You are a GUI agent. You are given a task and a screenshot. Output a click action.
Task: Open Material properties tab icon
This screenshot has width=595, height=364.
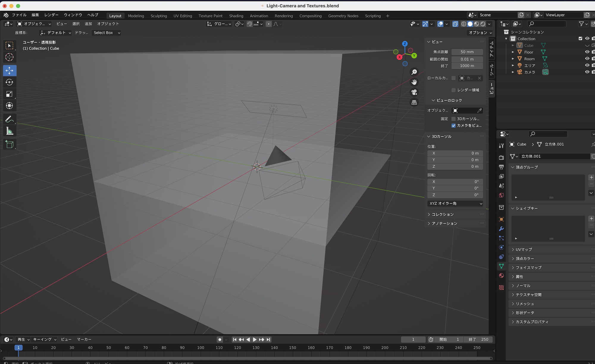tap(501, 275)
